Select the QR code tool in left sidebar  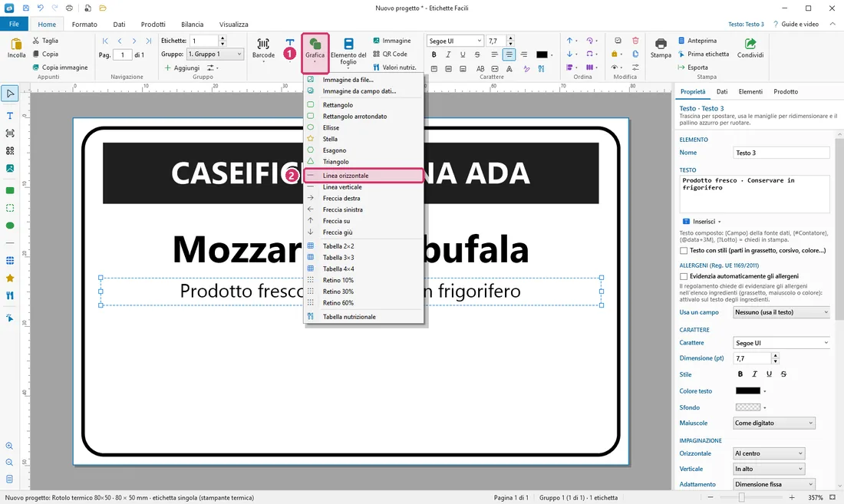point(10,151)
